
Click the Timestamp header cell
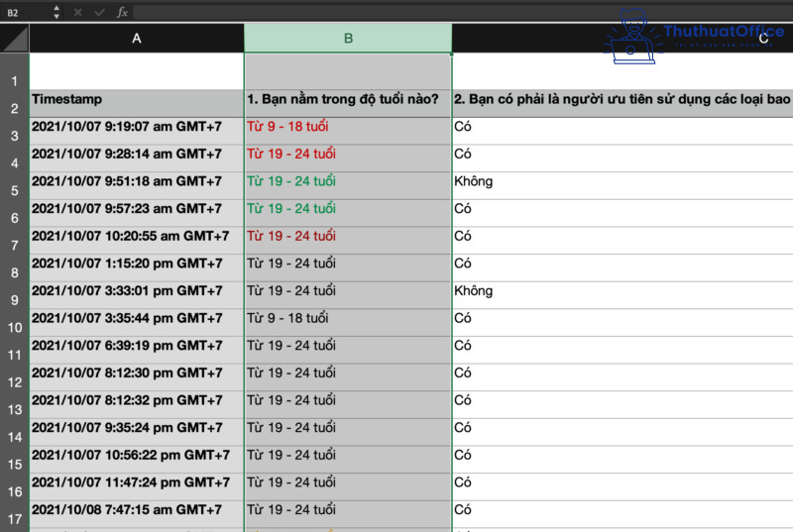137,104
